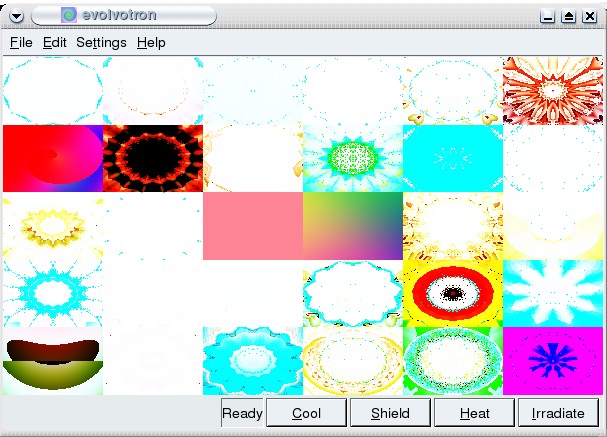Open the Help menu
The image size is (607, 437).
[151, 42]
